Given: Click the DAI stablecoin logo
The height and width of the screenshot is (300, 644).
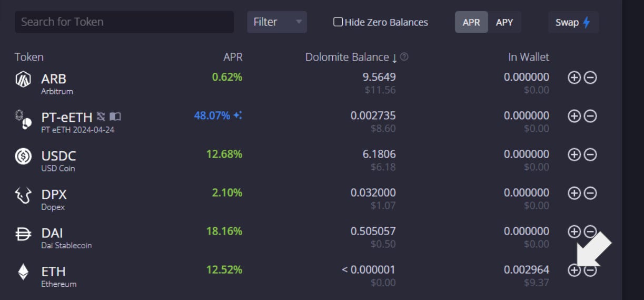Looking at the screenshot, I should [x=23, y=234].
